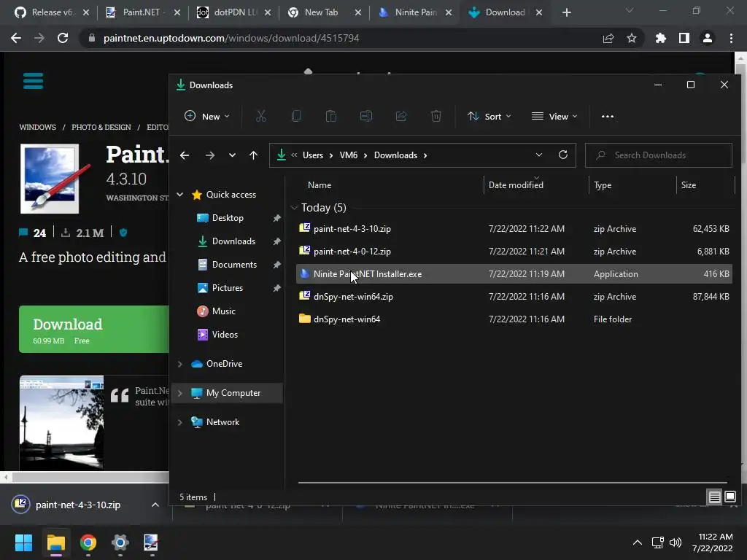Go forward in File Explorer navigation

point(209,155)
